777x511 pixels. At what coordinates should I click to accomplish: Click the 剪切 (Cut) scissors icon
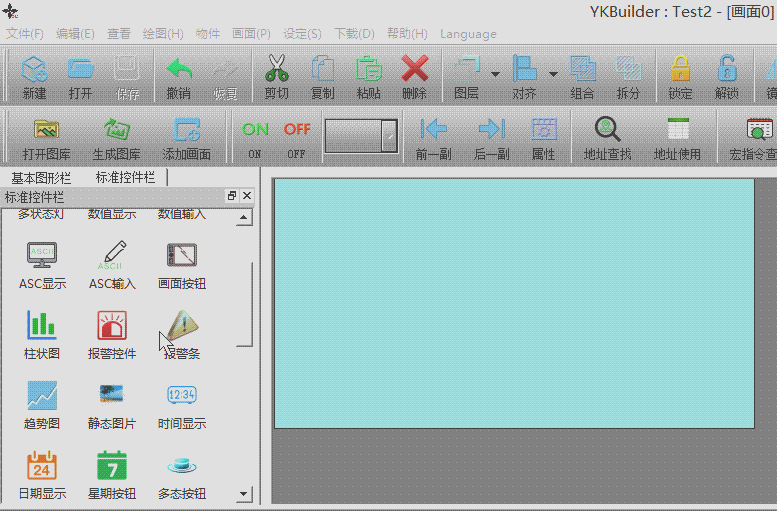coord(276,75)
